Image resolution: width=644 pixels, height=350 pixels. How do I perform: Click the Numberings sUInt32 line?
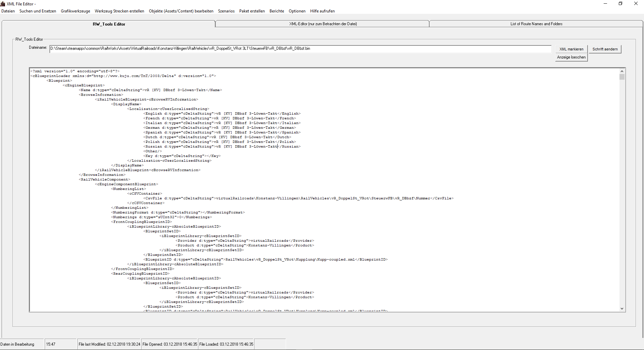pos(162,217)
